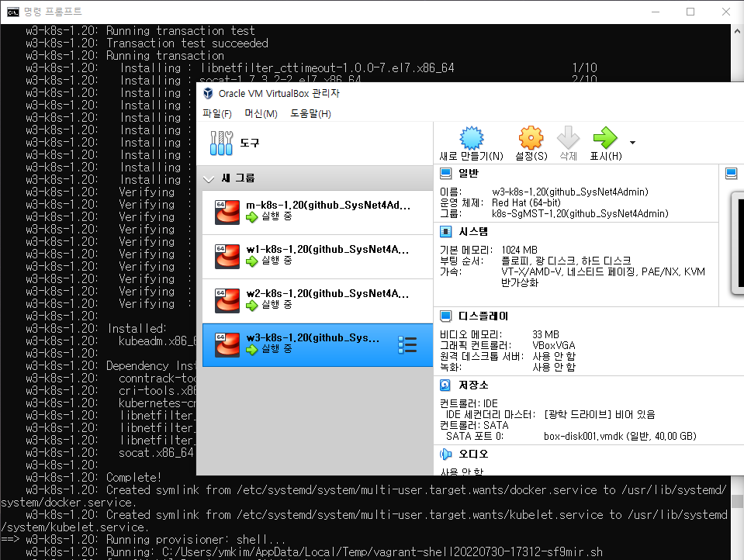Click the VM name value w3-k8s-1.20(github_SysNet4Admin)
Image resolution: width=744 pixels, height=560 pixels.
click(570, 192)
